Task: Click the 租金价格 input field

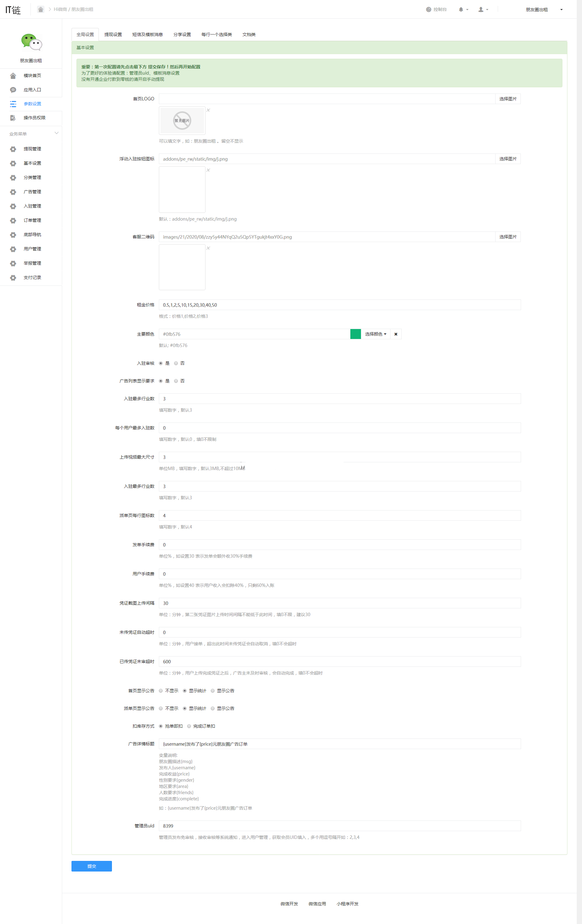Action: coord(340,305)
